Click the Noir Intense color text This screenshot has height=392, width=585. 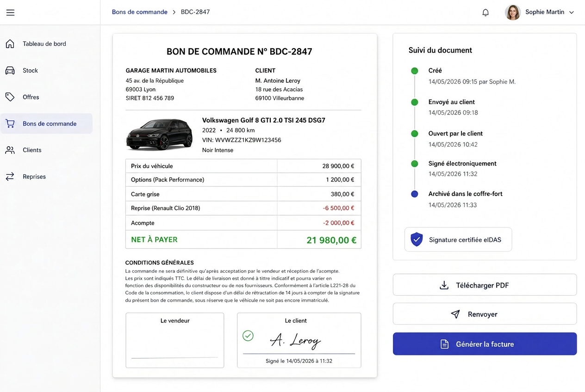[x=218, y=150]
